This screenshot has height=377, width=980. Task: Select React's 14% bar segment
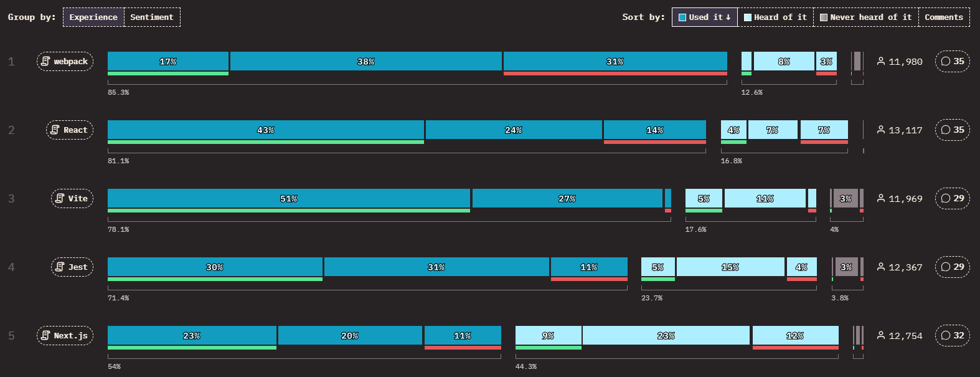pos(655,130)
